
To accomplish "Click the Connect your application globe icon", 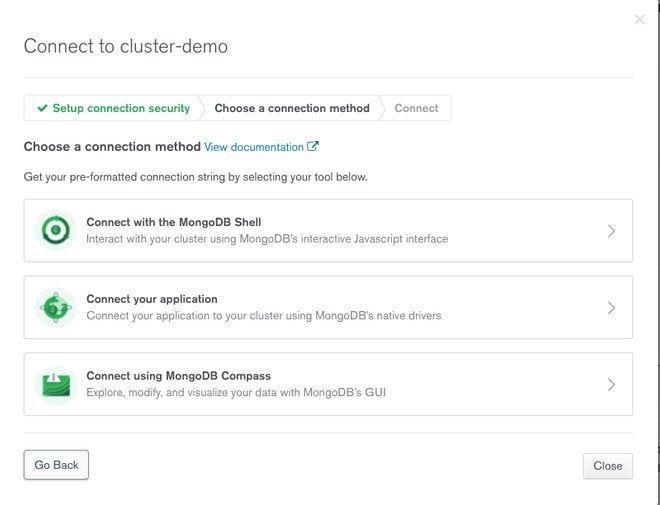I will (56, 307).
